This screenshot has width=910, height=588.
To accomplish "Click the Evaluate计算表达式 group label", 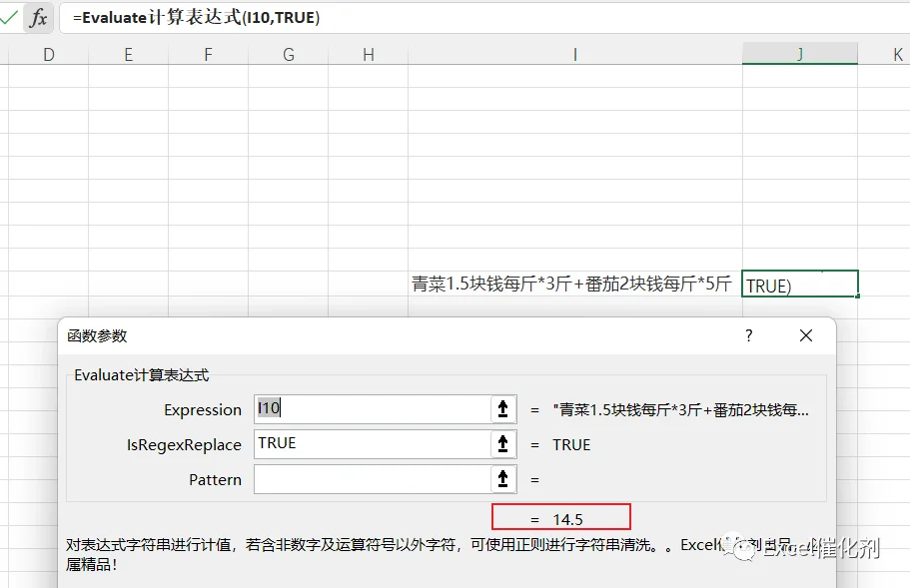I will (x=142, y=375).
